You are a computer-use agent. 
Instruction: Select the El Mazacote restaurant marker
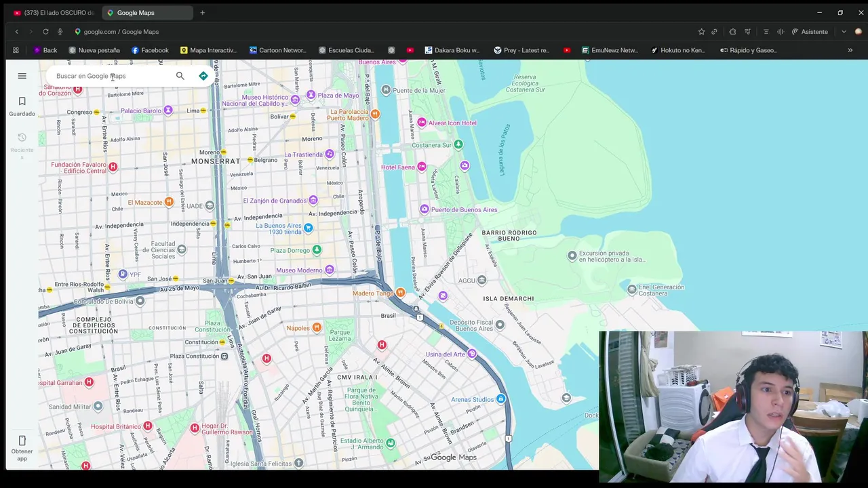click(169, 202)
